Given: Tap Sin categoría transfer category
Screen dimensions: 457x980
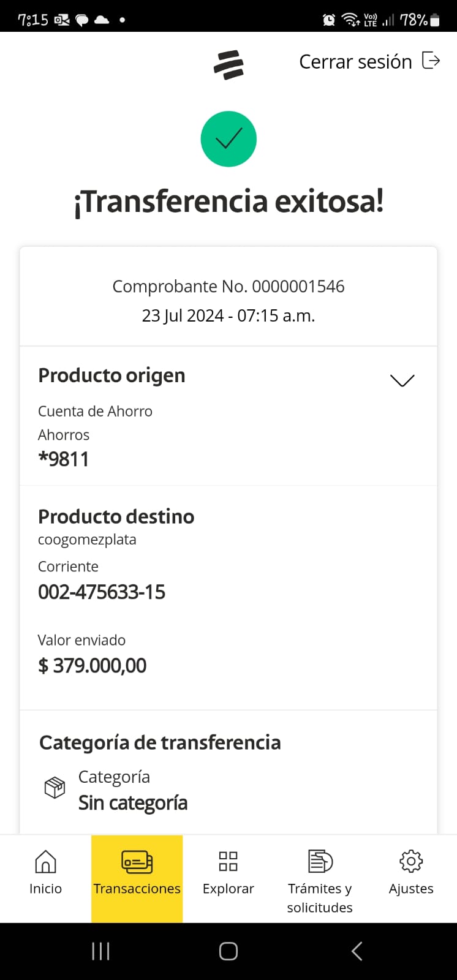Looking at the screenshot, I should [x=133, y=803].
